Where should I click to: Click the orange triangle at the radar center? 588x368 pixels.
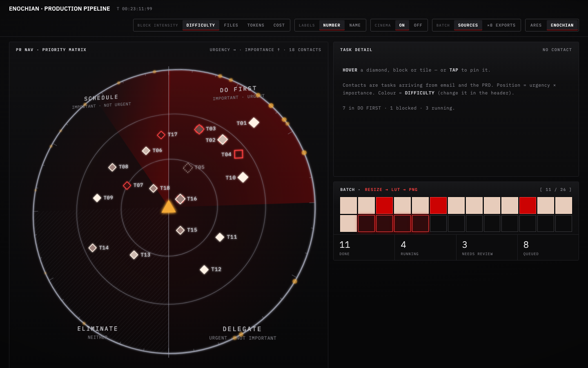[x=169, y=207]
